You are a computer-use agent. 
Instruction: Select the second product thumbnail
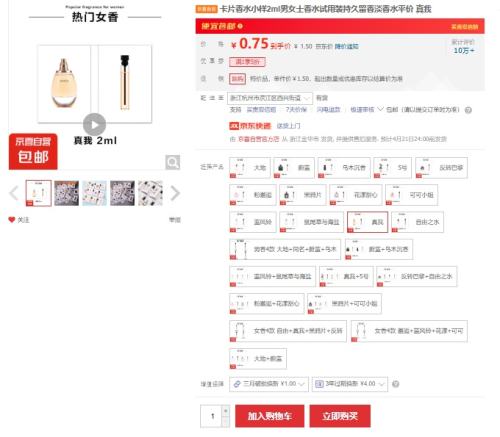66,193
